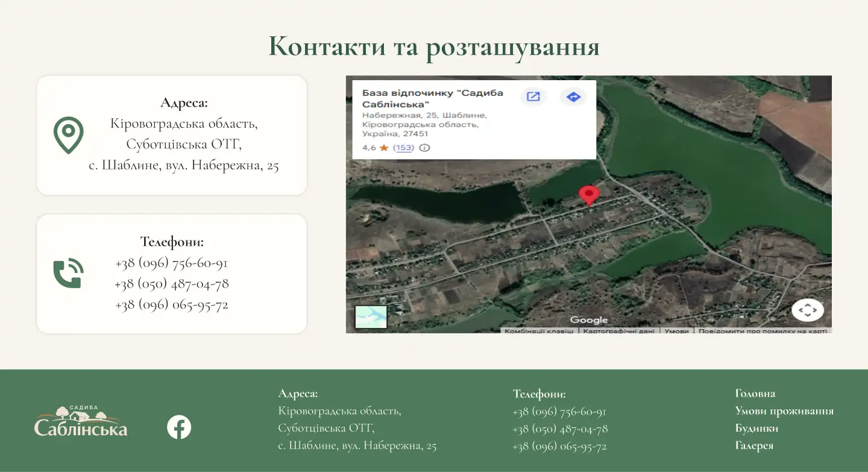Click the location pin icon beside the address
The height and width of the screenshot is (472, 868).
click(68, 134)
